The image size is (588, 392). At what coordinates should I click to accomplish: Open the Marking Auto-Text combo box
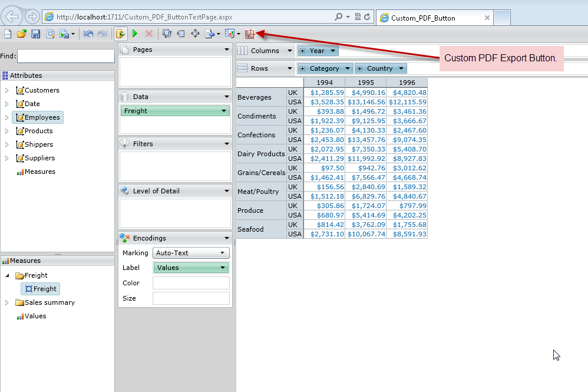click(191, 253)
